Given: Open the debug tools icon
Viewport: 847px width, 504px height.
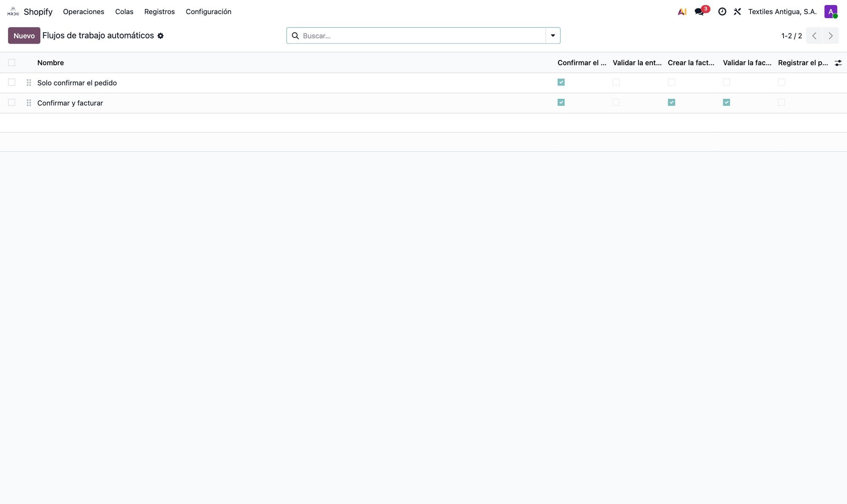Looking at the screenshot, I should pos(737,12).
